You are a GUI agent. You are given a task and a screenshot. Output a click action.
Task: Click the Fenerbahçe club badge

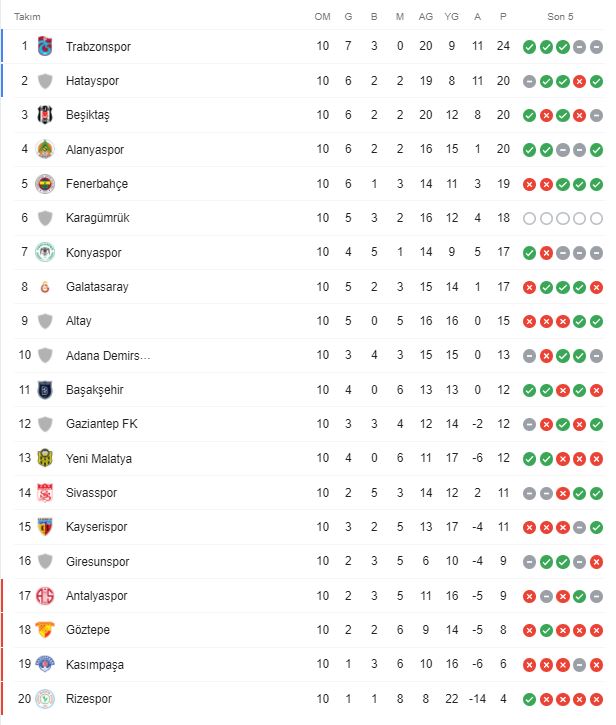(45, 184)
